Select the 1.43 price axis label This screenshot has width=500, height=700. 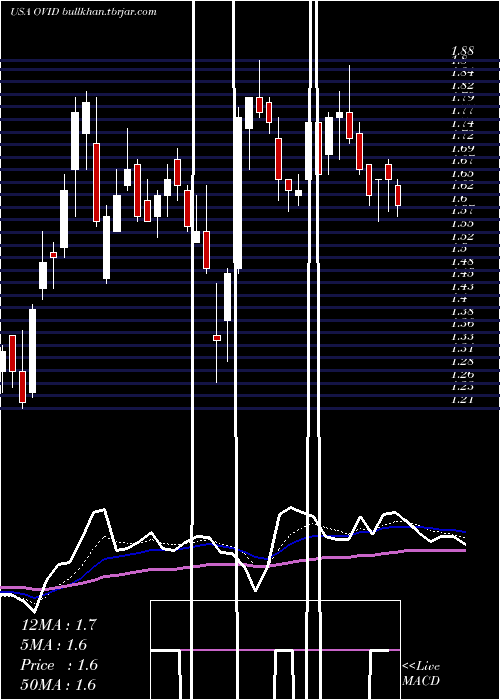click(462, 286)
